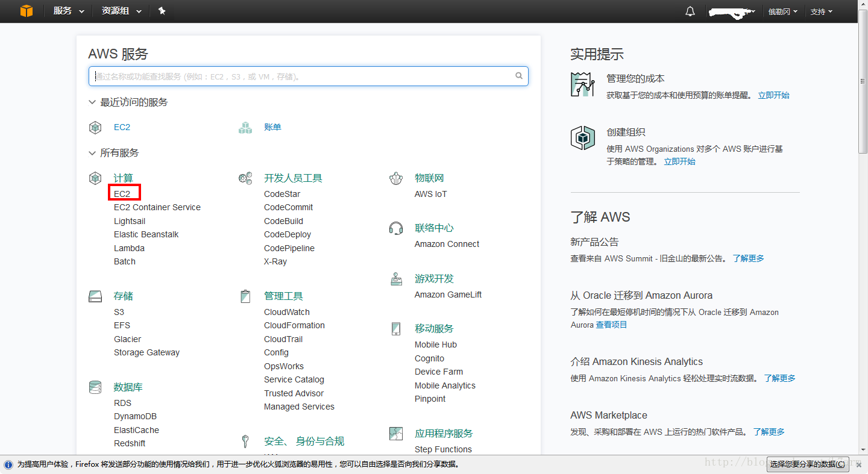The height and width of the screenshot is (474, 868).
Task: Click the 计算 compute category icon
Action: (x=95, y=178)
